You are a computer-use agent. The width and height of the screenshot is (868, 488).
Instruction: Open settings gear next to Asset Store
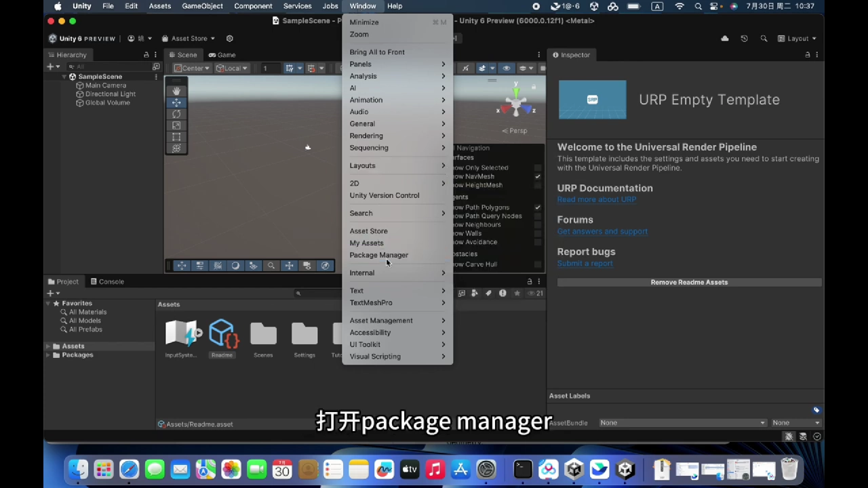coord(229,39)
